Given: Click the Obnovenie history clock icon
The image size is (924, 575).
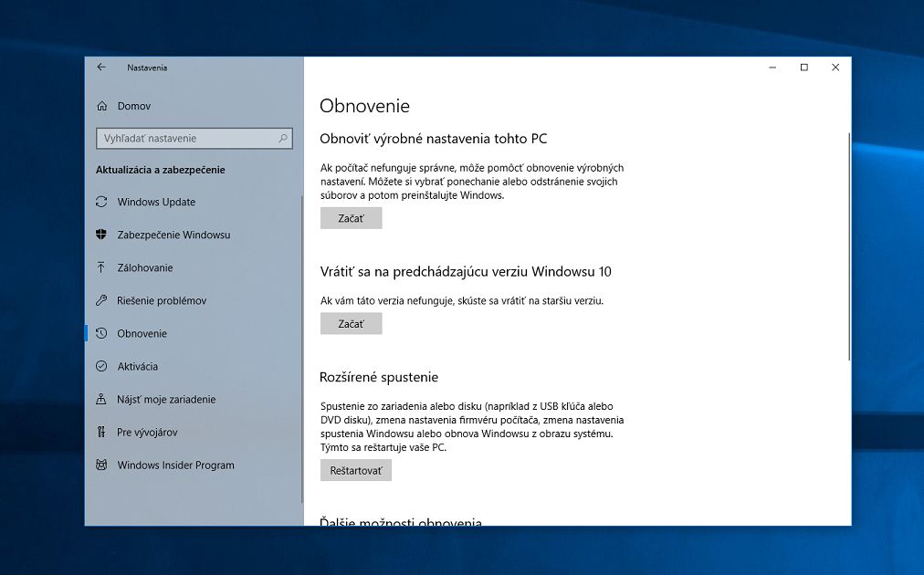Looking at the screenshot, I should click(x=101, y=333).
